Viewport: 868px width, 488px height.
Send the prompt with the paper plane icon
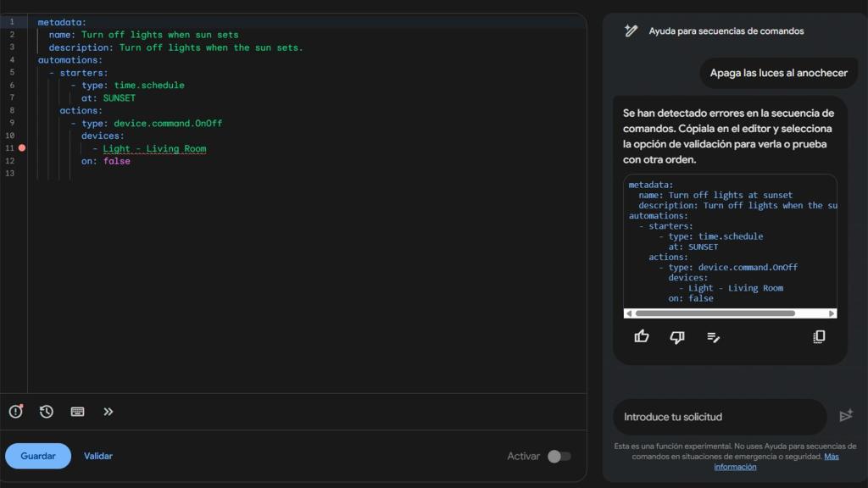pos(846,415)
